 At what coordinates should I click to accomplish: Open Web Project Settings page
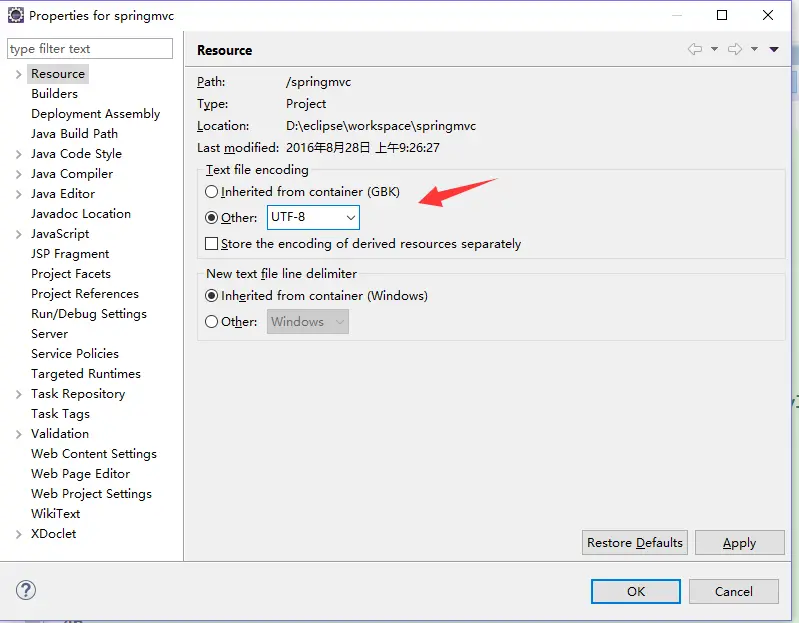(91, 494)
